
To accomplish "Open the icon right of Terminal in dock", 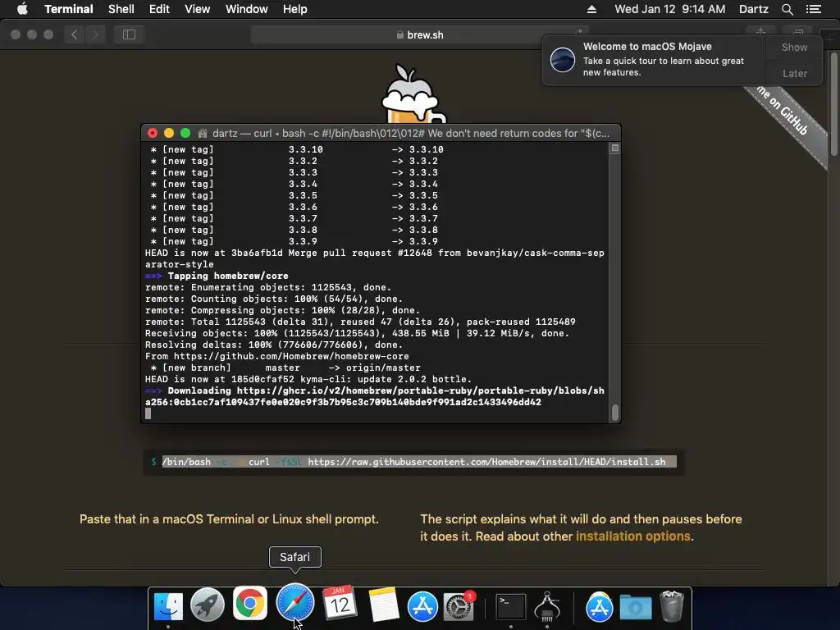I will point(547,606).
